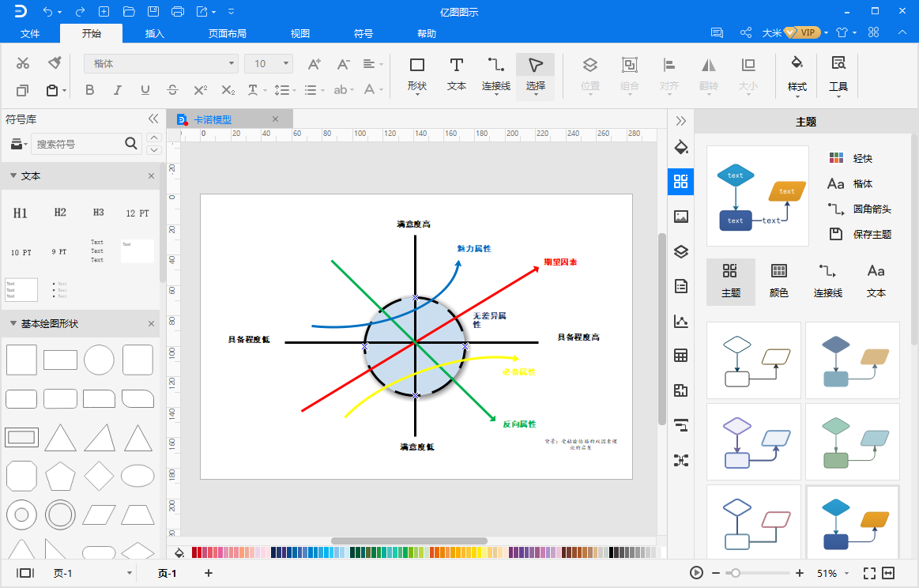Click the format painter brush icon
Image resolution: width=919 pixels, height=588 pixels.
coord(55,62)
